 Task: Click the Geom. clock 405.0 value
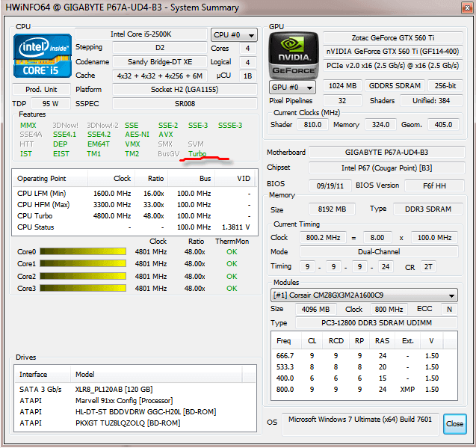coord(443,125)
